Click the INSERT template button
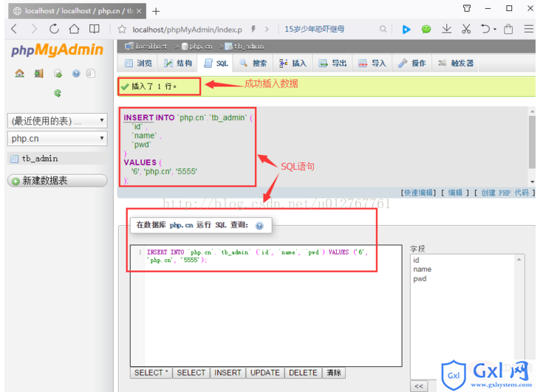Viewport: 540px width, 392px height. [x=228, y=373]
